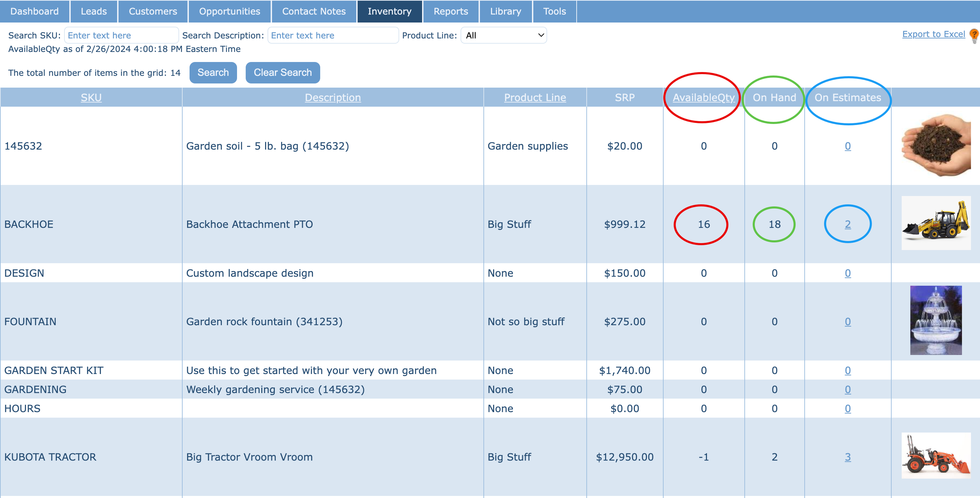Click the Export to Excel link
This screenshot has width=980, height=498.
click(x=933, y=34)
